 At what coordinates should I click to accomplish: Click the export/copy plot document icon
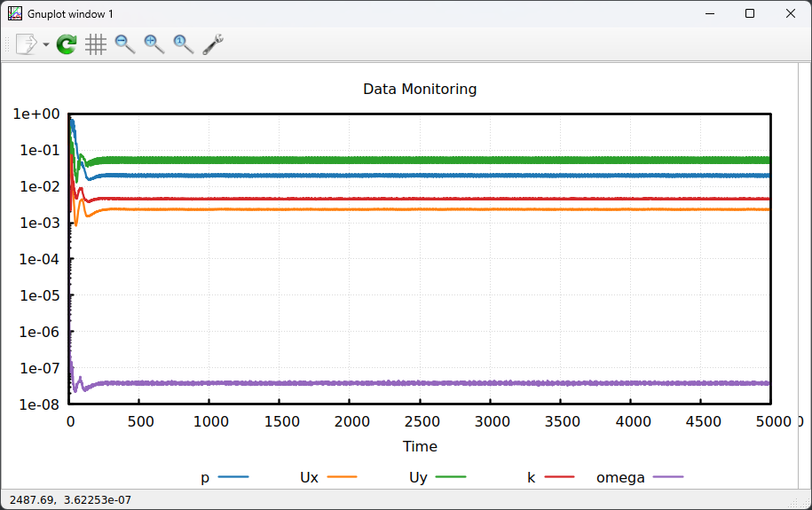pyautogui.click(x=27, y=44)
